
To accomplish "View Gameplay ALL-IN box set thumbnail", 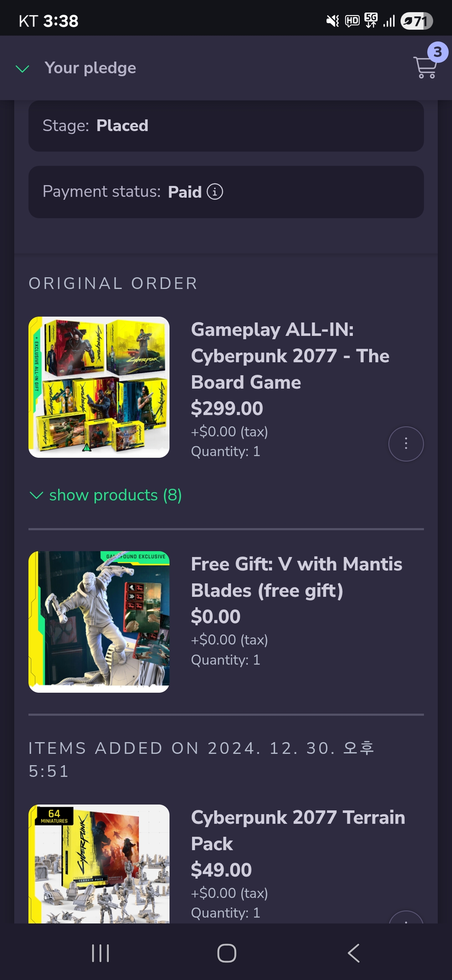I will click(x=99, y=387).
